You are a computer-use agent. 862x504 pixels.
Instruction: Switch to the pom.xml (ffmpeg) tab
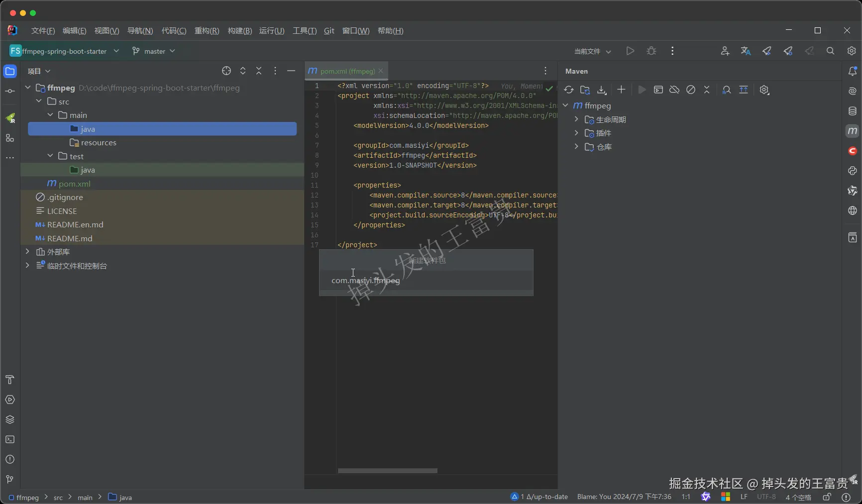[x=347, y=71]
